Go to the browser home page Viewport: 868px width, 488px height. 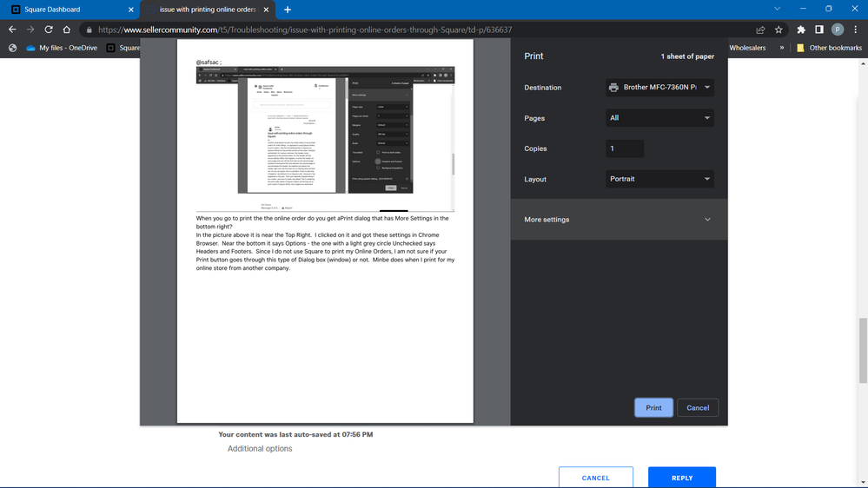(67, 30)
